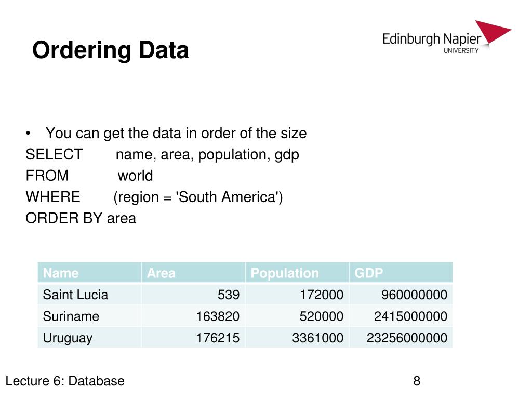Click the GDP column header
Image resolution: width=532 pixels, height=399 pixels.
click(401, 273)
